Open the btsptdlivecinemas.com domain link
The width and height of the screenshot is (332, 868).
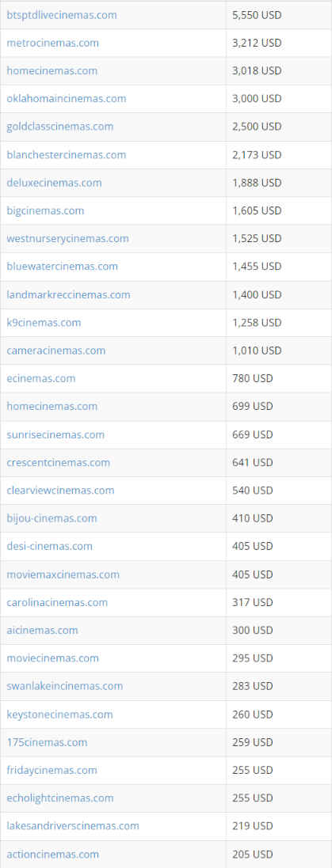coord(62,15)
